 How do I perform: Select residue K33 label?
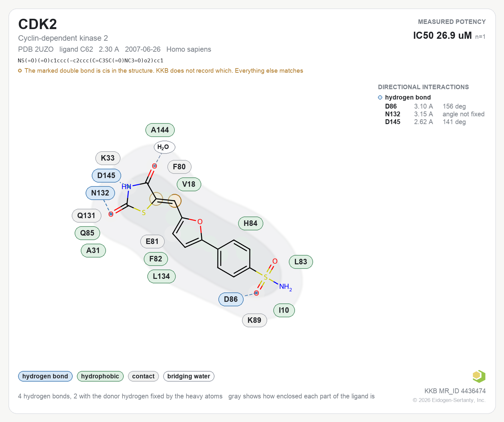pyautogui.click(x=108, y=158)
